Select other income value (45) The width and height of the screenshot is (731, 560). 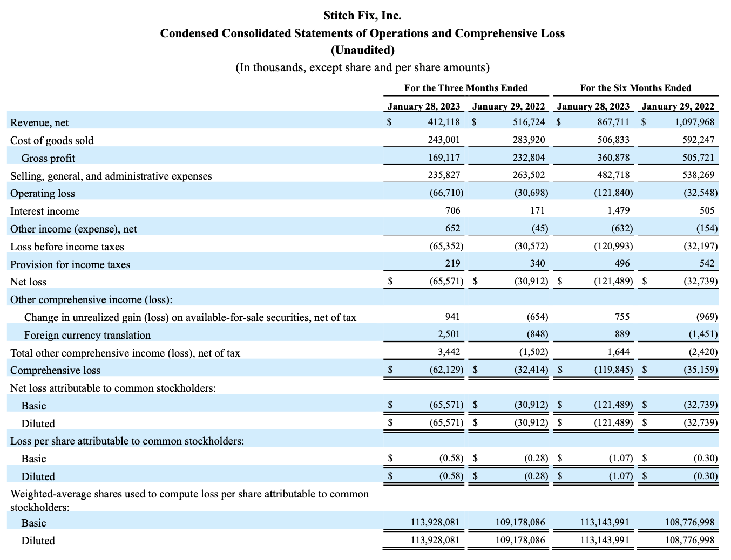pyautogui.click(x=539, y=228)
